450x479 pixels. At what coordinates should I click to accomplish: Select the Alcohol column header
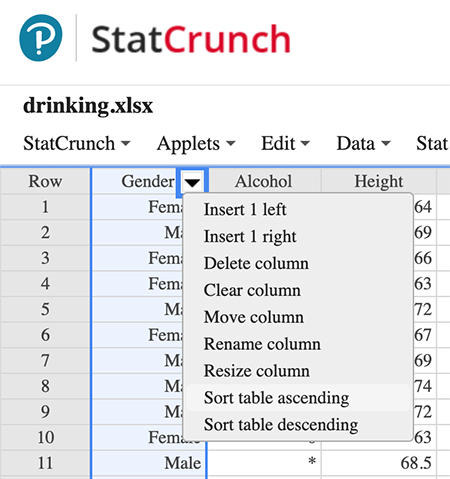tap(264, 182)
